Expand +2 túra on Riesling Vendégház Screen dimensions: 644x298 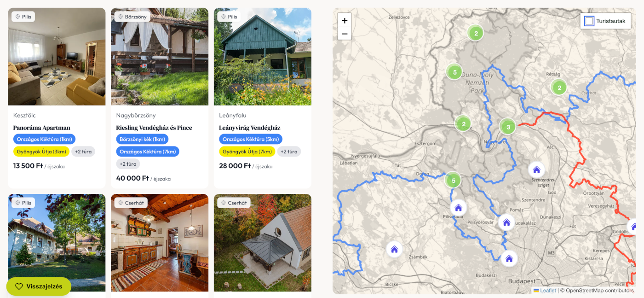[128, 164]
